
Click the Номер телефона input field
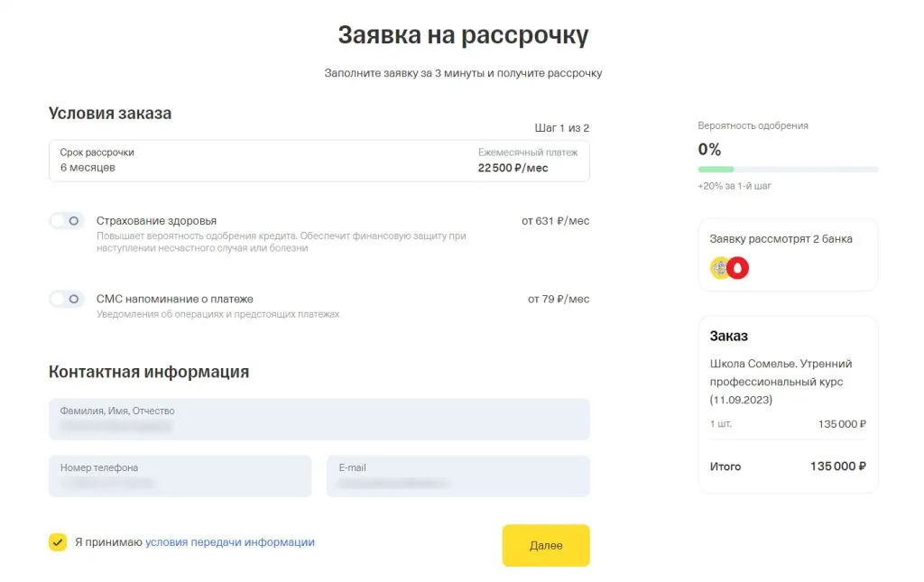[180, 476]
